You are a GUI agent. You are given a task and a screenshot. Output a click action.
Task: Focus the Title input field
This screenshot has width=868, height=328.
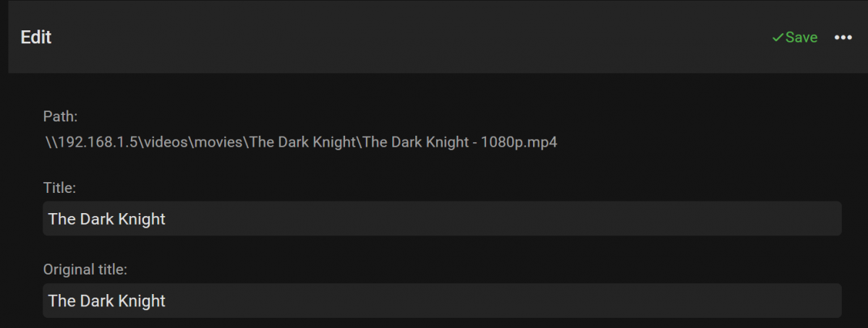point(441,218)
